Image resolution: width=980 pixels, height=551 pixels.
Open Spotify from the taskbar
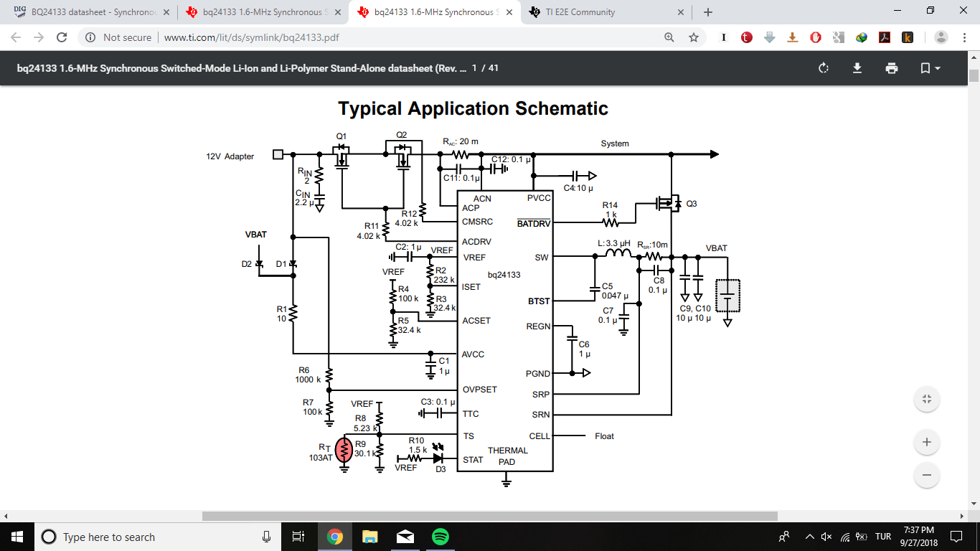pos(440,537)
